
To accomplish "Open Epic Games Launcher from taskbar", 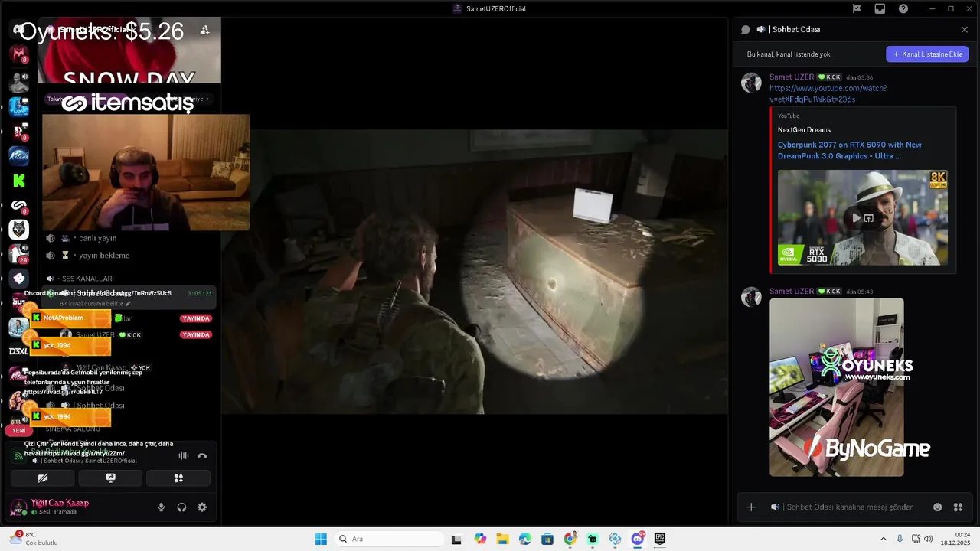I will tap(660, 539).
